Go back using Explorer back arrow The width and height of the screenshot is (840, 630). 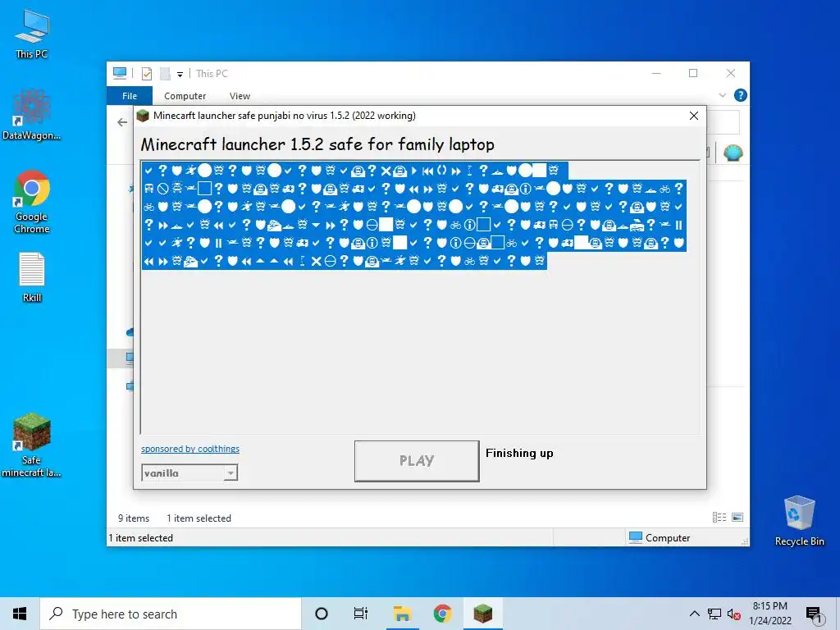122,122
